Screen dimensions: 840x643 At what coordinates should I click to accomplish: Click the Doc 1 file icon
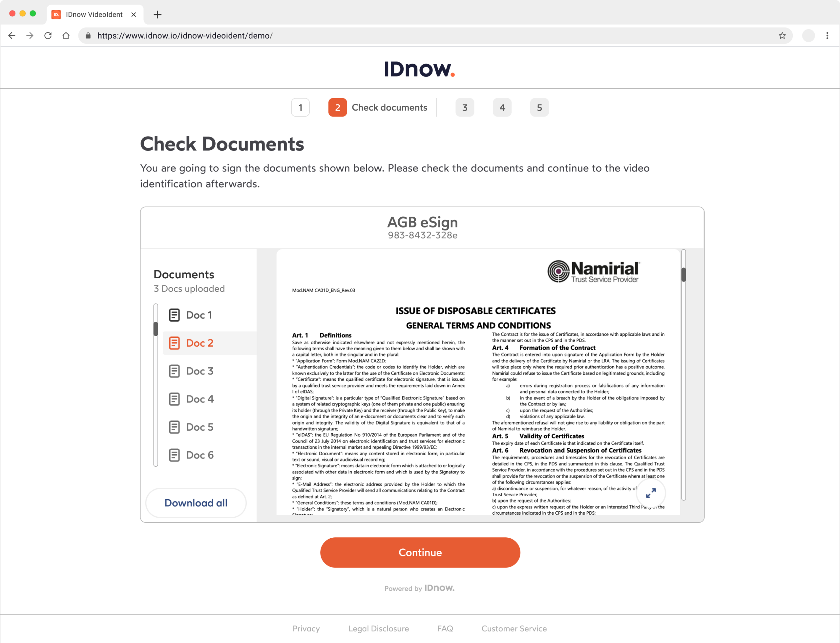175,315
